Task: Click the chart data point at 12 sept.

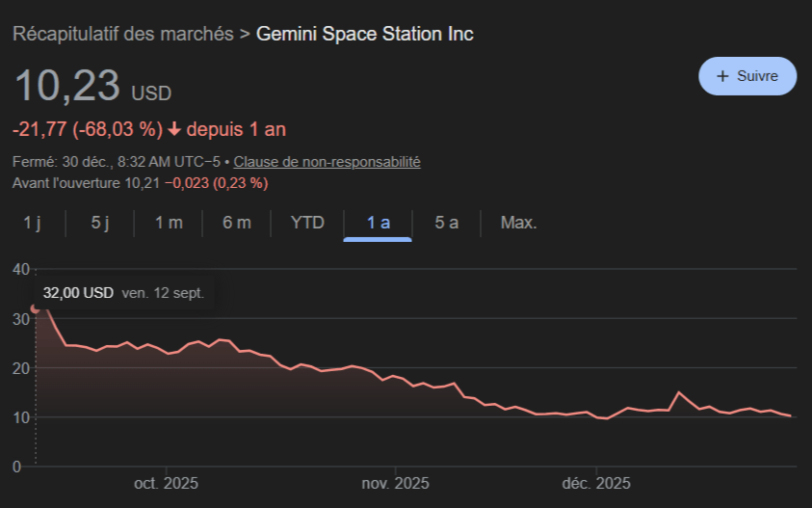Action: pyautogui.click(x=36, y=309)
